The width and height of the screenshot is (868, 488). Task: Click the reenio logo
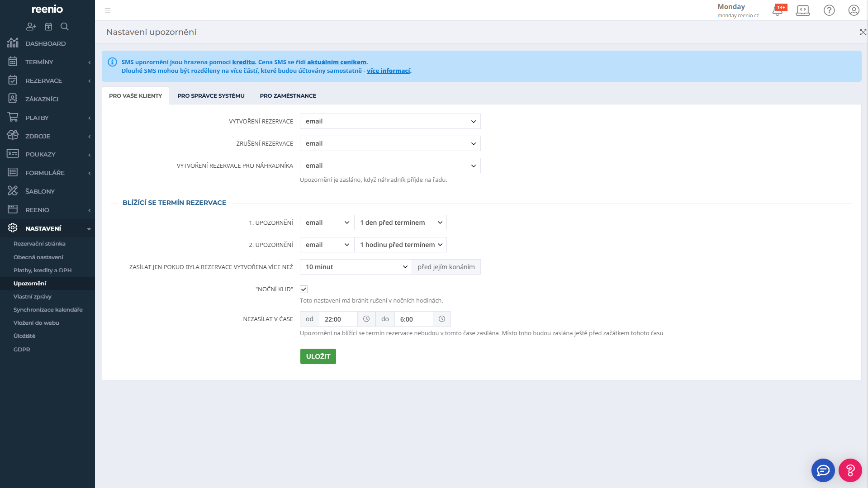tap(47, 9)
